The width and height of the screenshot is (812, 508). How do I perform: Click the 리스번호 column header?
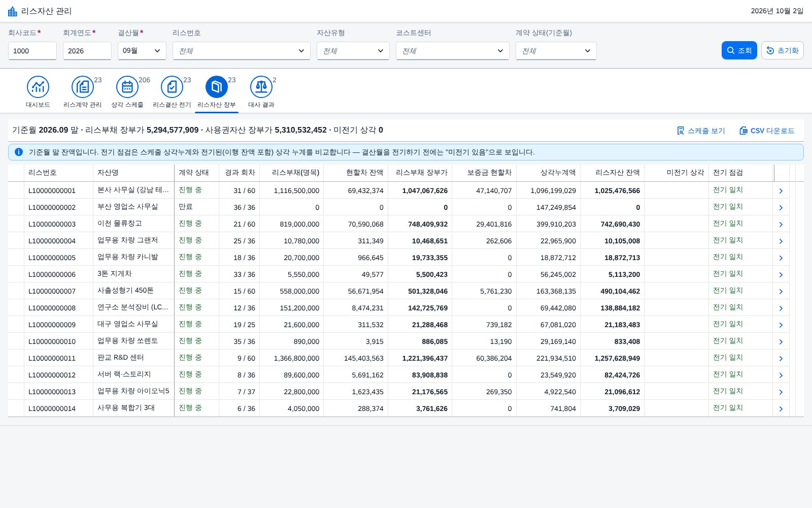(58, 173)
